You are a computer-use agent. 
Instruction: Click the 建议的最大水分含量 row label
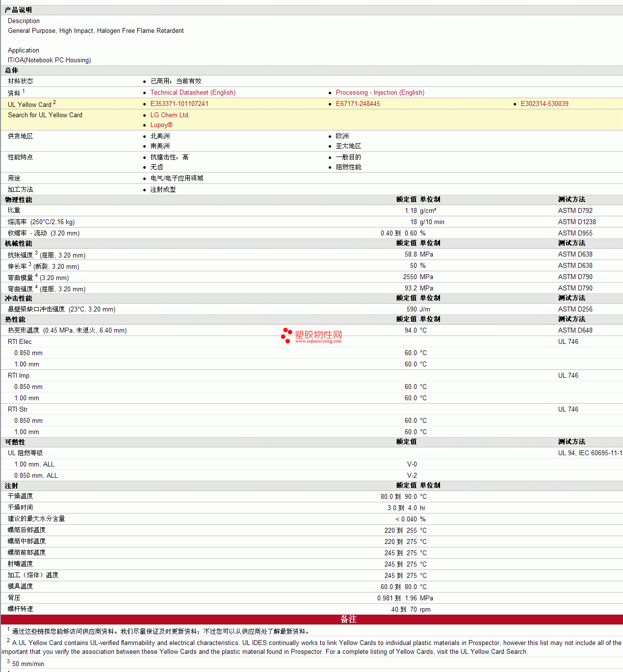coord(36,519)
